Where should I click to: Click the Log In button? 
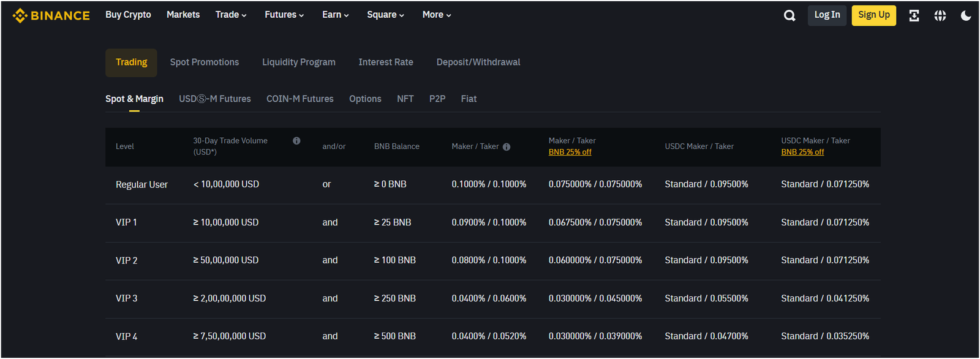[x=827, y=15]
